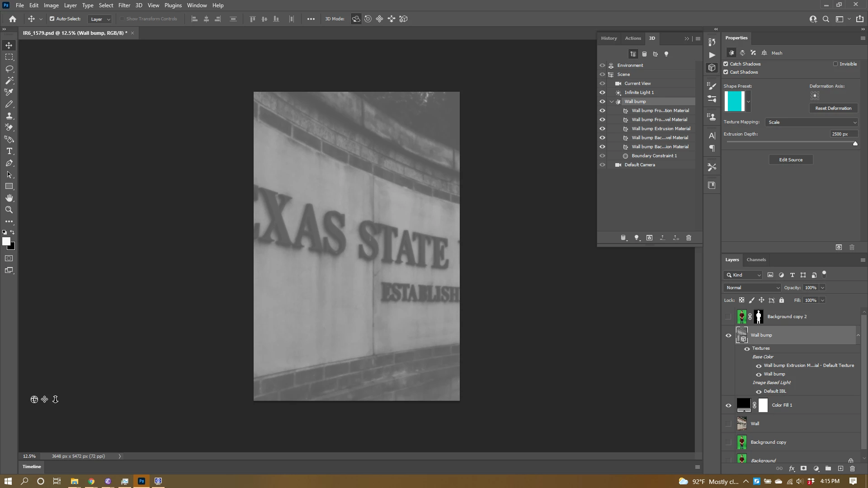Screen dimensions: 868x488
Task: Select the Lasso tool
Action: pos(9,69)
